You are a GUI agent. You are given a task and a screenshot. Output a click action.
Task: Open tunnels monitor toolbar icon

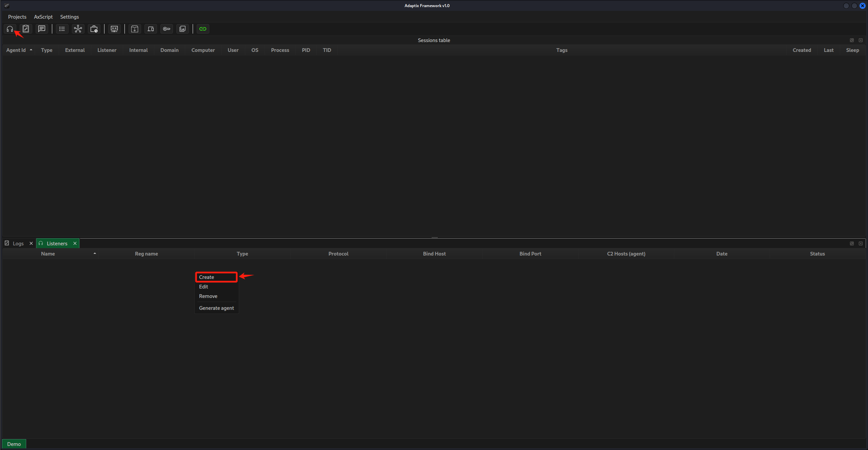(114, 29)
